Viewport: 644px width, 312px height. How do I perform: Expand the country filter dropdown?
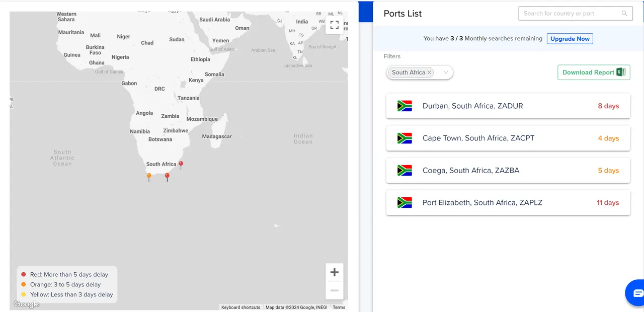click(445, 72)
